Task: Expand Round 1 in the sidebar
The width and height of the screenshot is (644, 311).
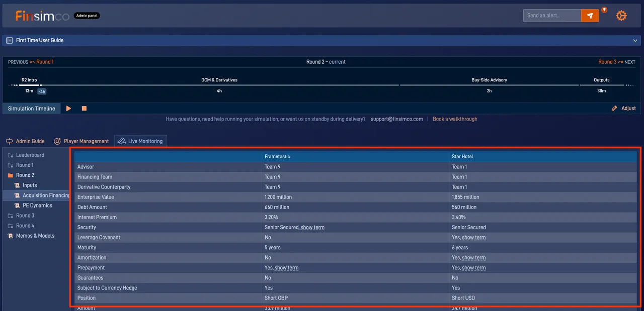Action: click(x=25, y=165)
